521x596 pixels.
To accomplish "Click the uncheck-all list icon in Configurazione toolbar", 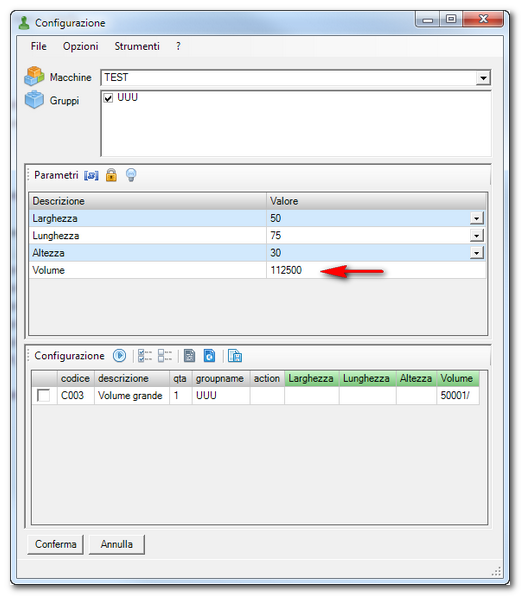I will 165,356.
